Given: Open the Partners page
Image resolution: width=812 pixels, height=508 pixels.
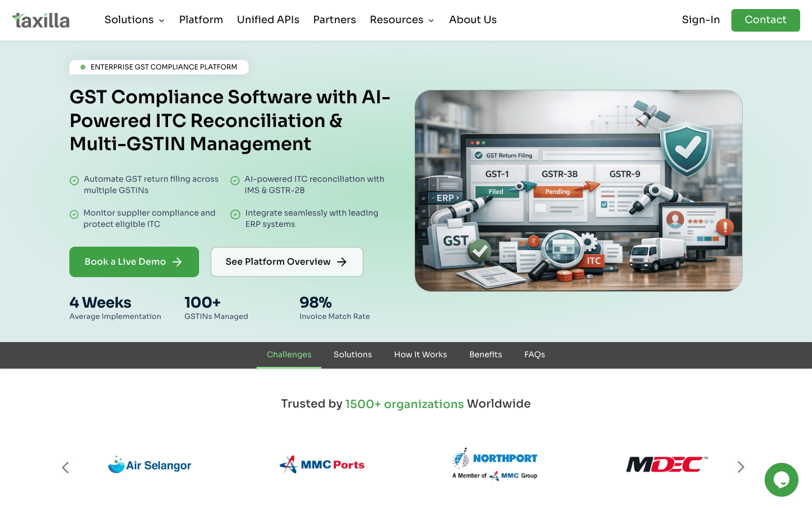Looking at the screenshot, I should click(x=335, y=20).
